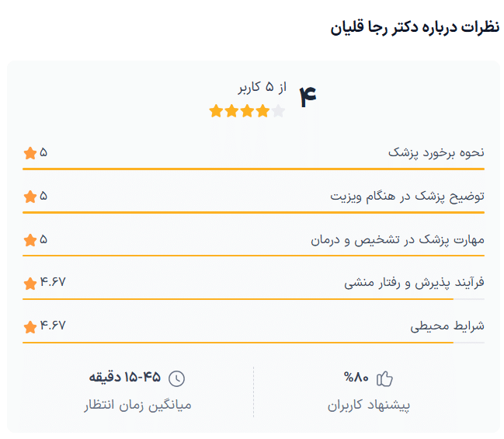
Task: Click the thumbs-up recommendation icon
Action: [384, 378]
